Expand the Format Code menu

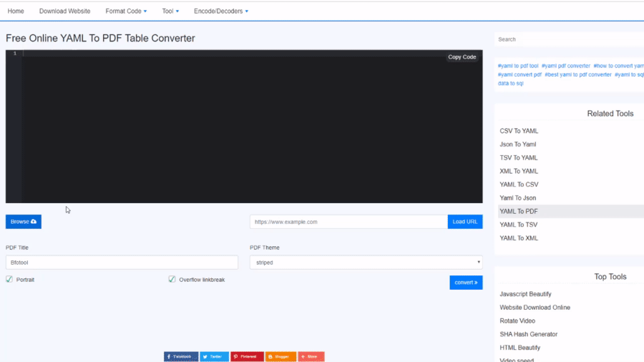coord(126,11)
